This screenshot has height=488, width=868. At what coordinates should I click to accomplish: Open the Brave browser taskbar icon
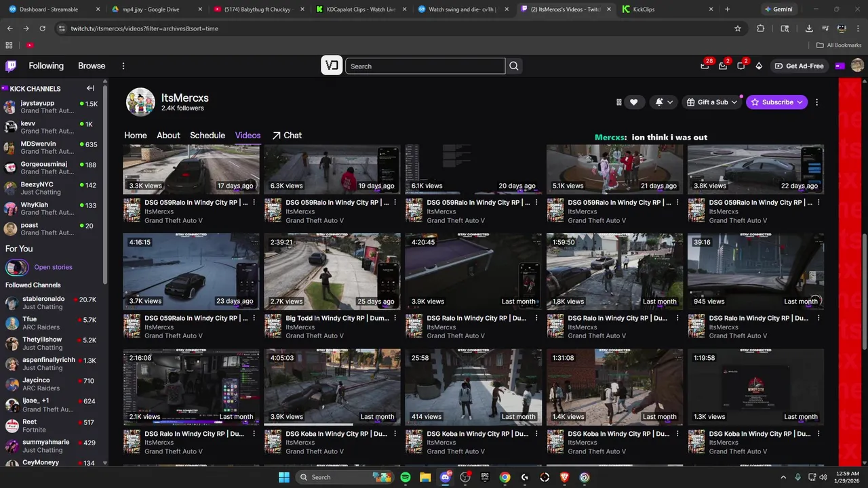click(x=565, y=477)
